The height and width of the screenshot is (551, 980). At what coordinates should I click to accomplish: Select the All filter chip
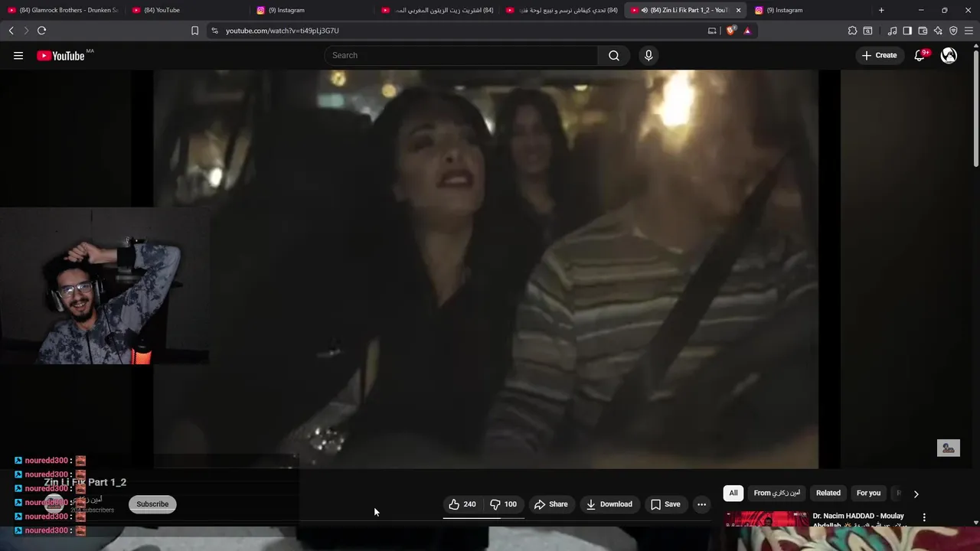tap(733, 494)
